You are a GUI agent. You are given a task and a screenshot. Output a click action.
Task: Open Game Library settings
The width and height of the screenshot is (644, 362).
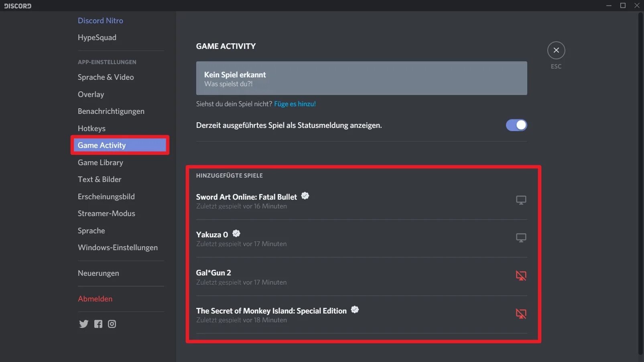100,162
